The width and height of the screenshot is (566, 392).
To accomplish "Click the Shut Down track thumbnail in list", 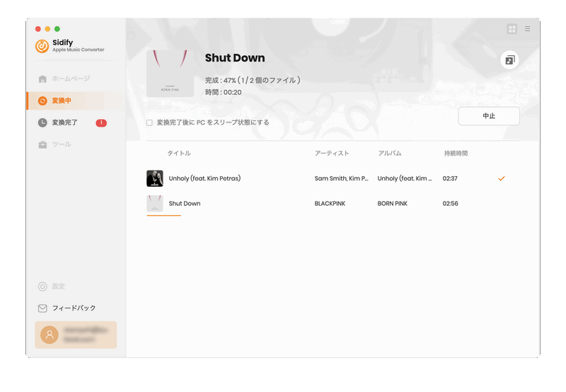I will [155, 204].
